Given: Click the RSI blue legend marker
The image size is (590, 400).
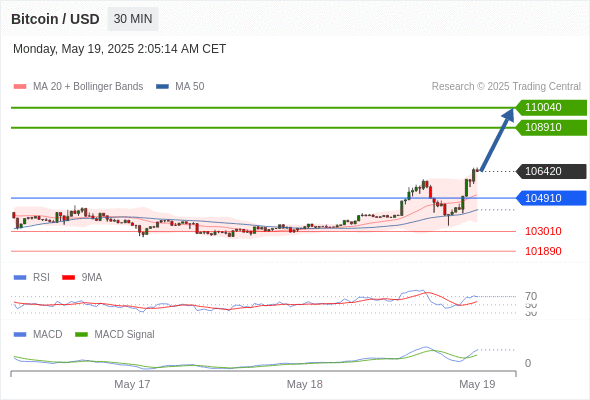Looking at the screenshot, I should 20,278.
